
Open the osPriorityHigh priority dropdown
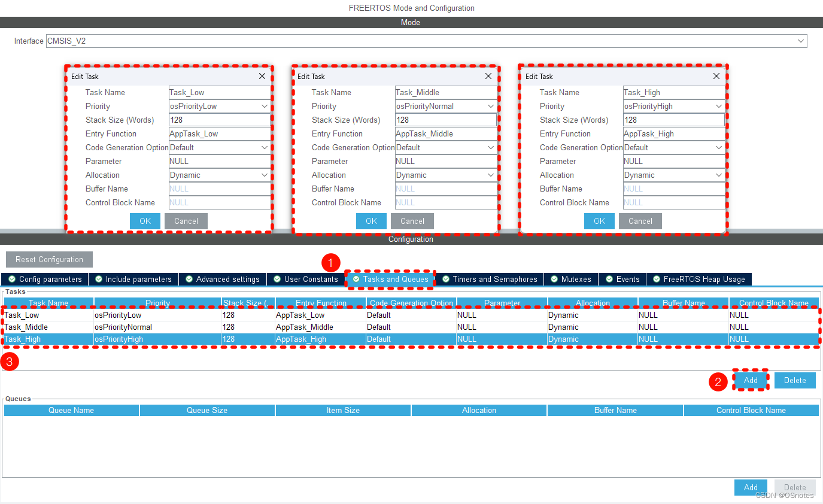[x=674, y=106]
